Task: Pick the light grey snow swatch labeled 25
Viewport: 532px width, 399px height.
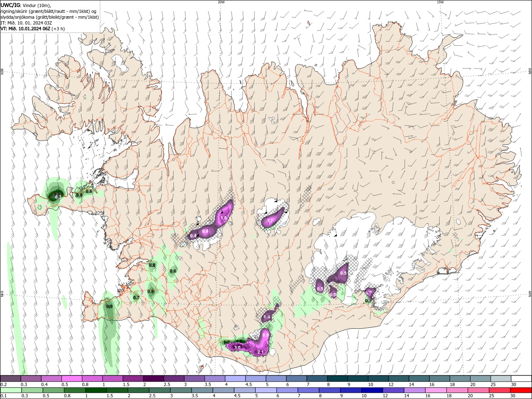Action: [x=500, y=379]
